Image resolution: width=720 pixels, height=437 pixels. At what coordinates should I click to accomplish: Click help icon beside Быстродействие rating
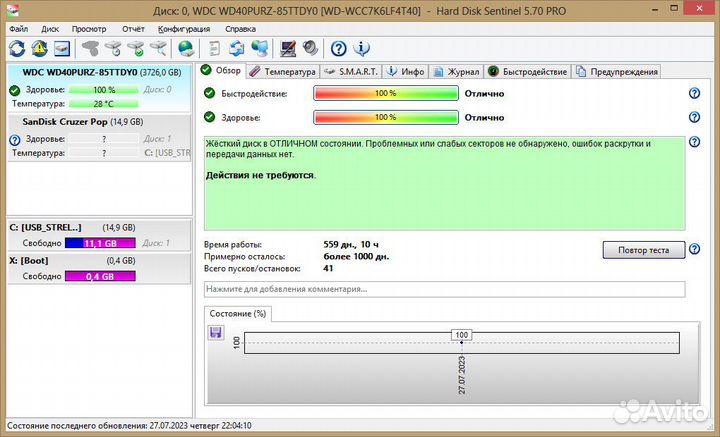(694, 93)
